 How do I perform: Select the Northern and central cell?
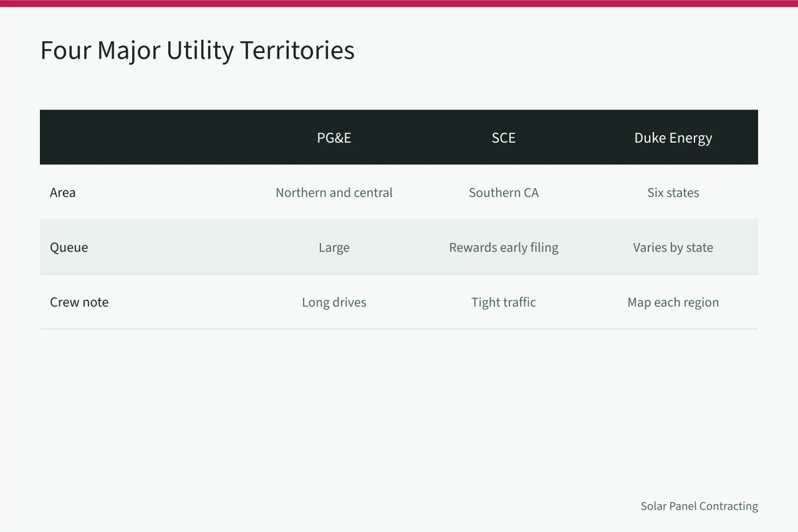(x=334, y=192)
